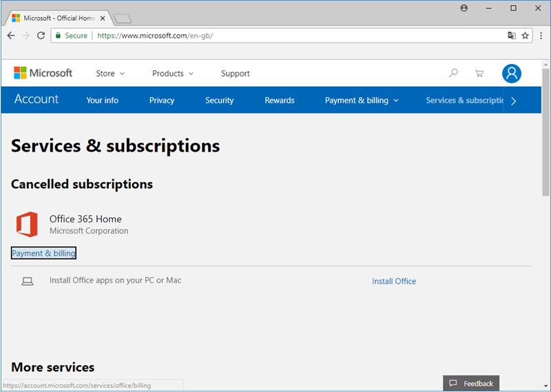Open the Feedback button
The image size is (551, 392).
471,383
